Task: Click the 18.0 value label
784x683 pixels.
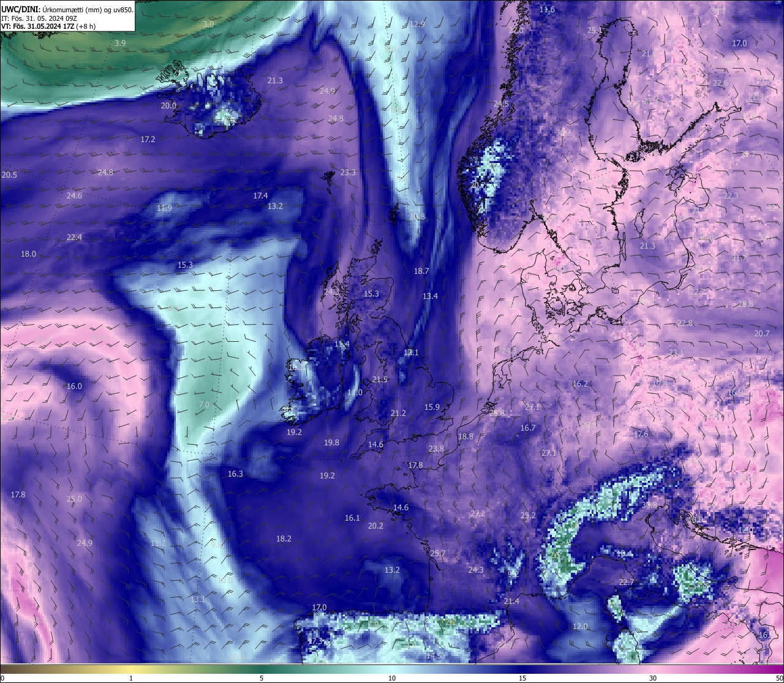Action: click(x=28, y=254)
